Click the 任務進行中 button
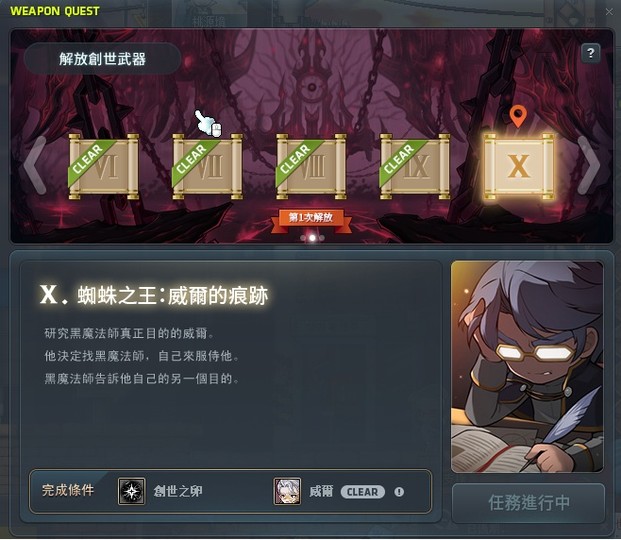This screenshot has height=540, width=621. [528, 503]
